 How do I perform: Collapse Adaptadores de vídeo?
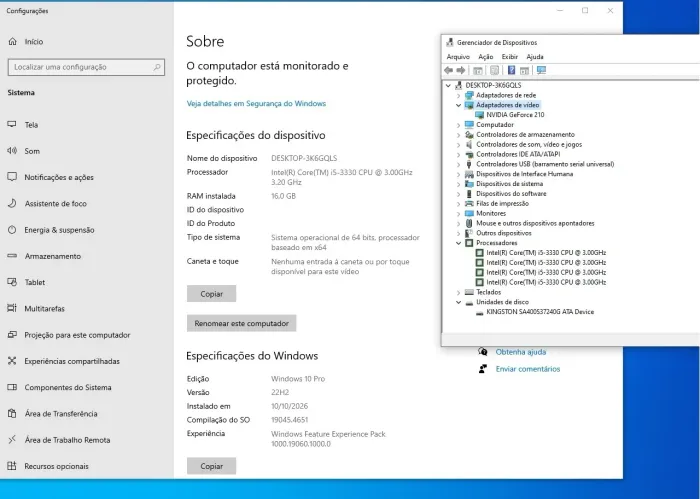458,105
